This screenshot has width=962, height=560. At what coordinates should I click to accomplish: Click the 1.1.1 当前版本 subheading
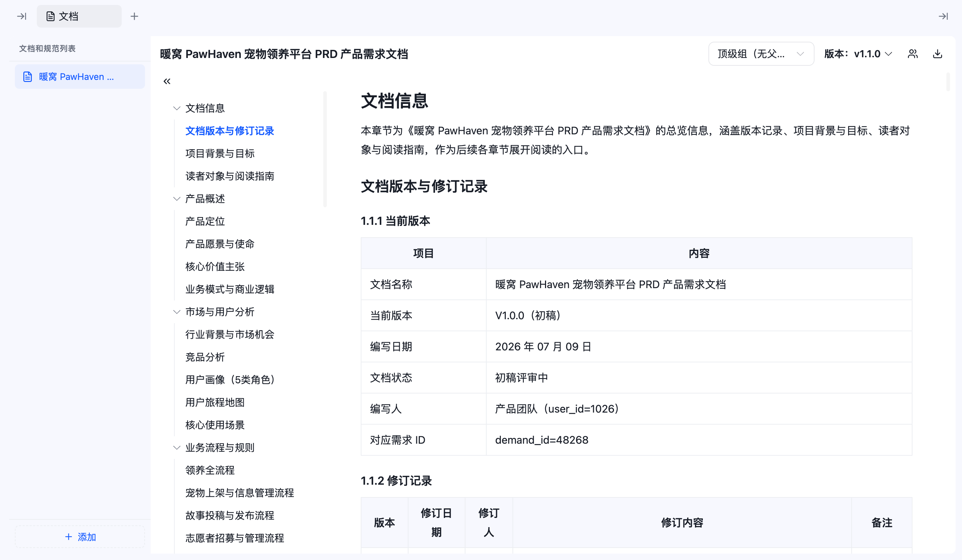click(395, 221)
